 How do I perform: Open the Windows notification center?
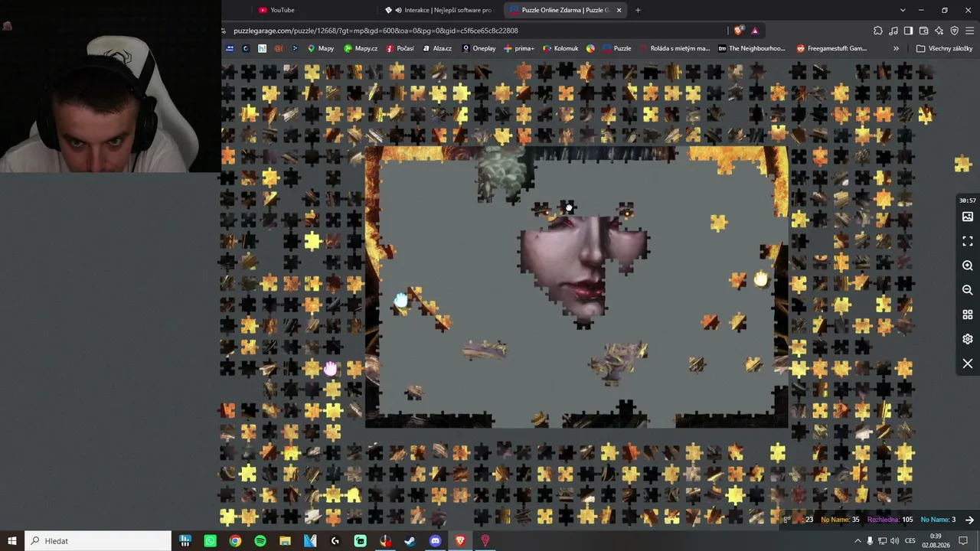[964, 541]
